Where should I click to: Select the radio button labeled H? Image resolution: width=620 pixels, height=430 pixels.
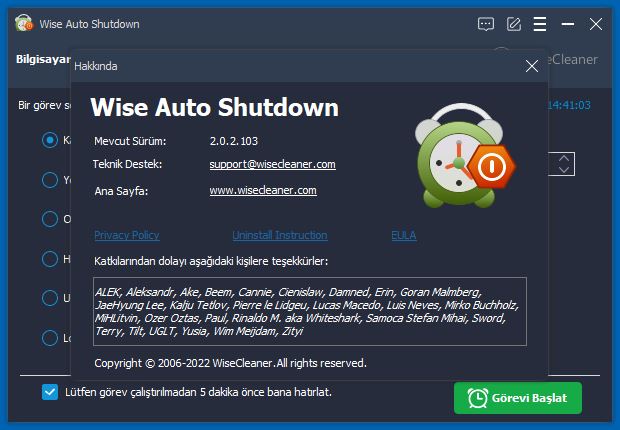tap(50, 259)
